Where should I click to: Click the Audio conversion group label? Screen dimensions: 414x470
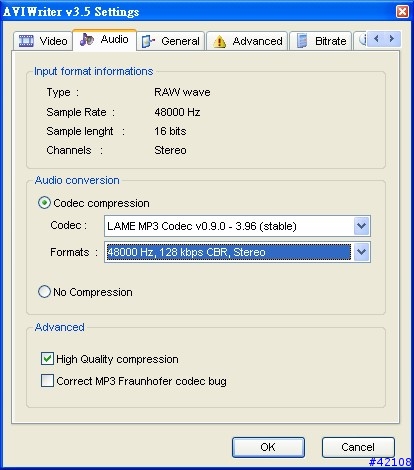coord(77,180)
